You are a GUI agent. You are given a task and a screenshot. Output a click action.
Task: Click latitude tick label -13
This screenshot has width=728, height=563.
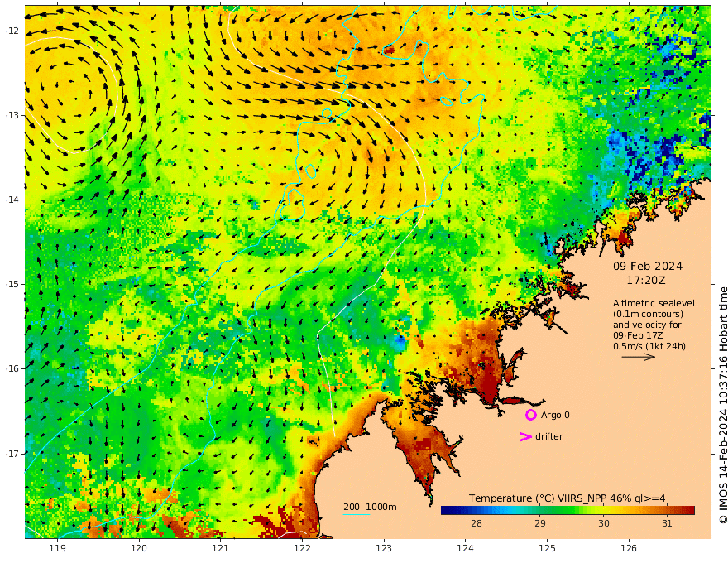pyautogui.click(x=12, y=115)
